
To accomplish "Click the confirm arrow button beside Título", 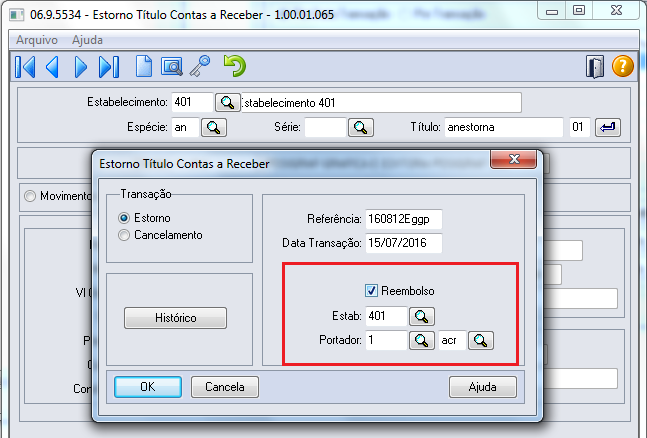I will 607,127.
